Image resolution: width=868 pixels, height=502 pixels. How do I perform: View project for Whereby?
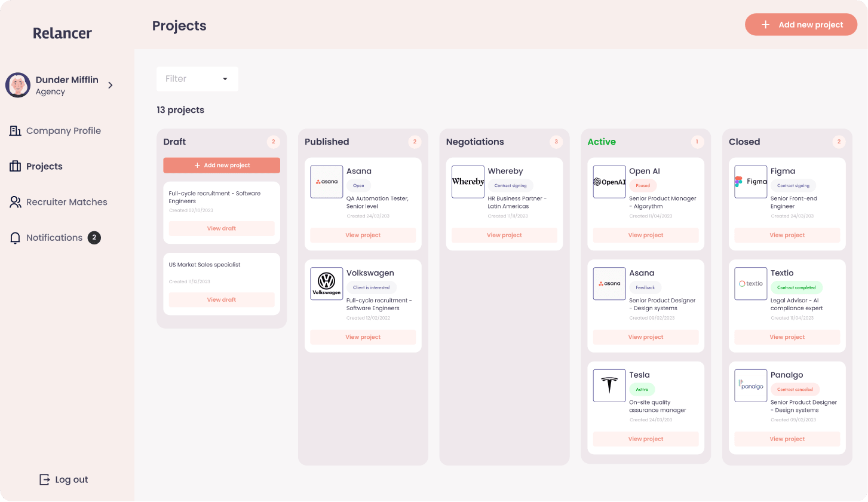(504, 235)
